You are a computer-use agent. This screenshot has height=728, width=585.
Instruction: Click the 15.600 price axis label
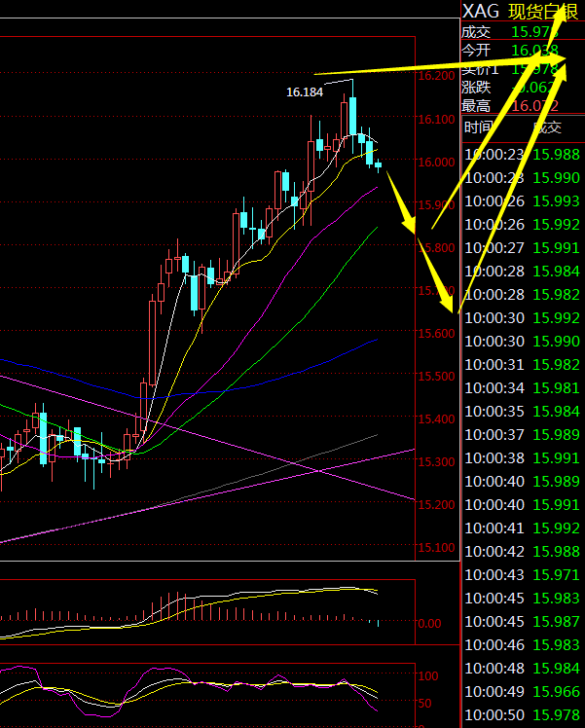(x=436, y=334)
